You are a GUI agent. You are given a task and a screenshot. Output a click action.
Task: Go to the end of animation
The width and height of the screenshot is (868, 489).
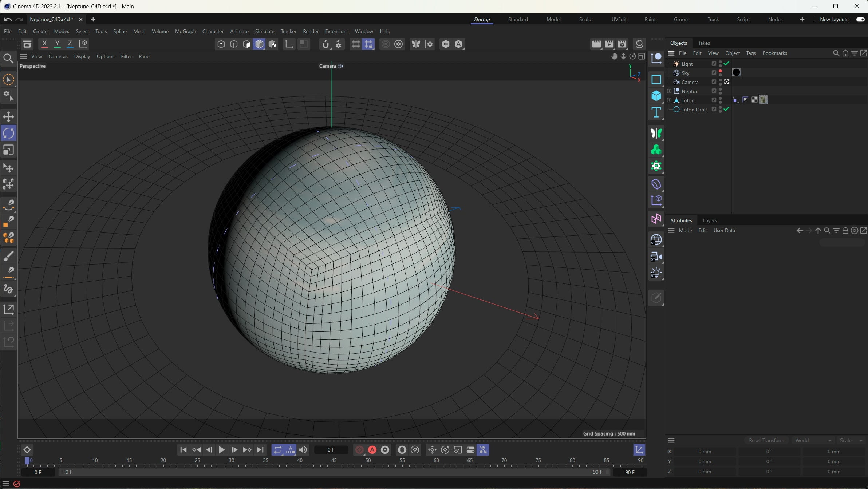[x=260, y=450]
